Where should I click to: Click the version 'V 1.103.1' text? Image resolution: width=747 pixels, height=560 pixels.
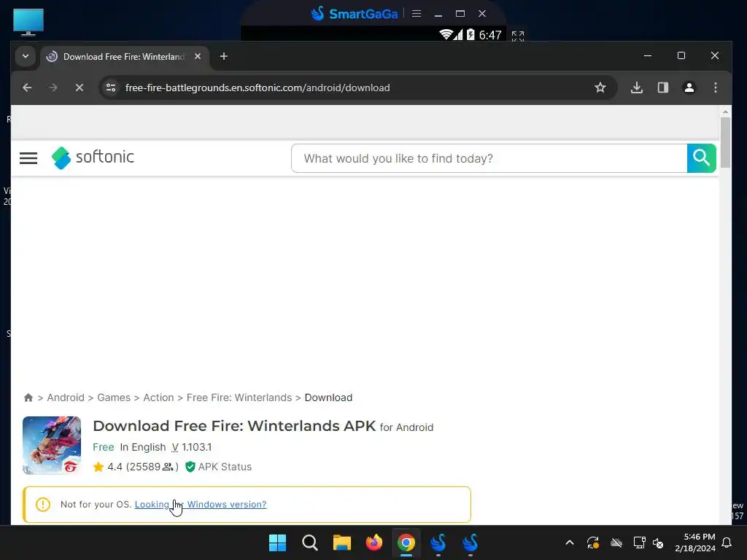click(192, 447)
